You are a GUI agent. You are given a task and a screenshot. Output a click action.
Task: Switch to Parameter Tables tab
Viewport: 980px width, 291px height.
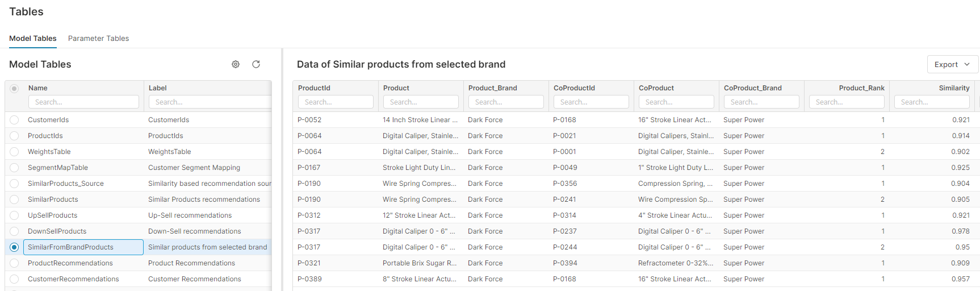(x=98, y=38)
